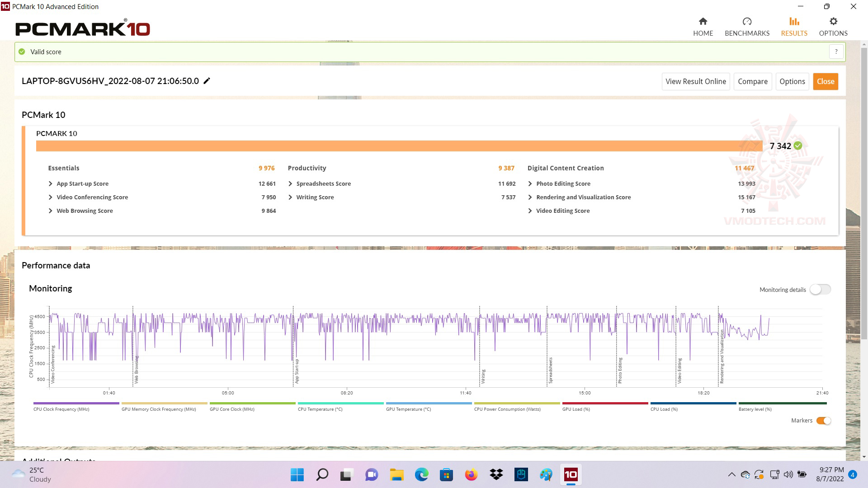The width and height of the screenshot is (868, 488).
Task: Open Firefox from the taskbar
Action: [x=471, y=474]
